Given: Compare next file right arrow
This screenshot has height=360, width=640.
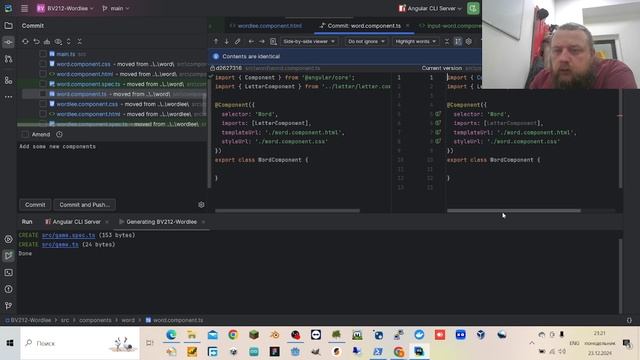Looking at the screenshot, I should pos(262,41).
